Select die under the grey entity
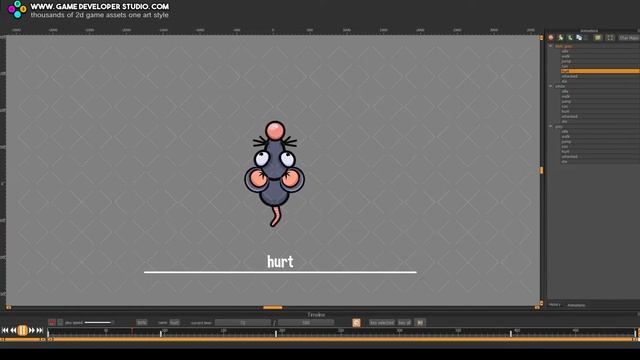The height and width of the screenshot is (360, 640). [600, 161]
